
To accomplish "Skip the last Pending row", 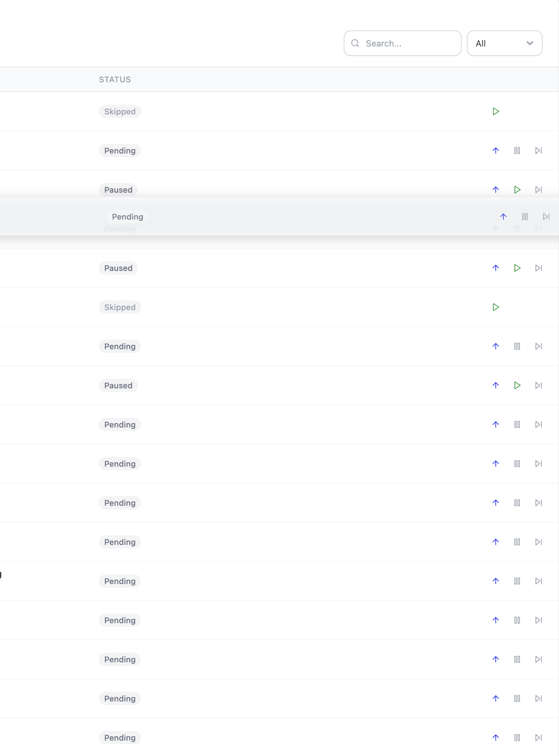I will (539, 738).
